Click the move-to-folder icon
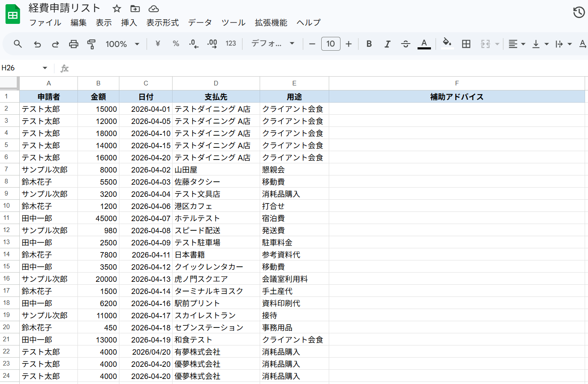The height and width of the screenshot is (384, 588). [135, 8]
